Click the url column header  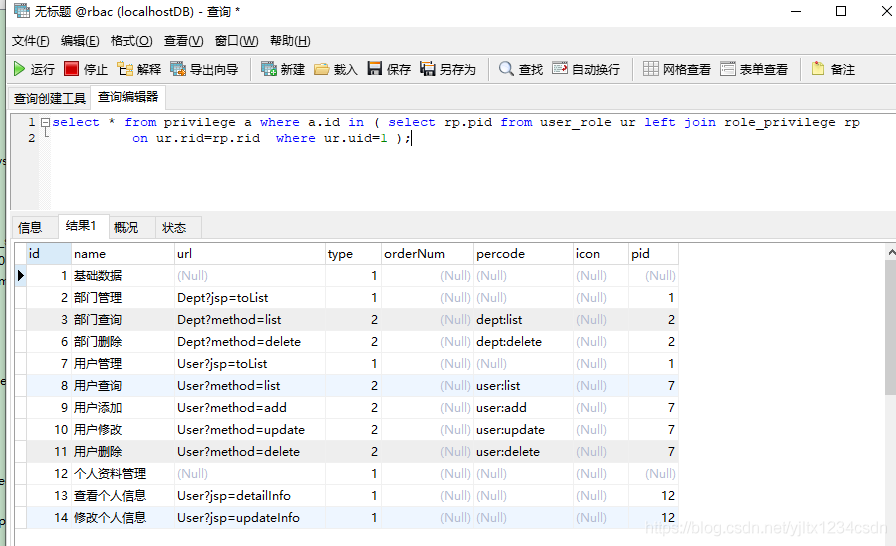point(250,254)
